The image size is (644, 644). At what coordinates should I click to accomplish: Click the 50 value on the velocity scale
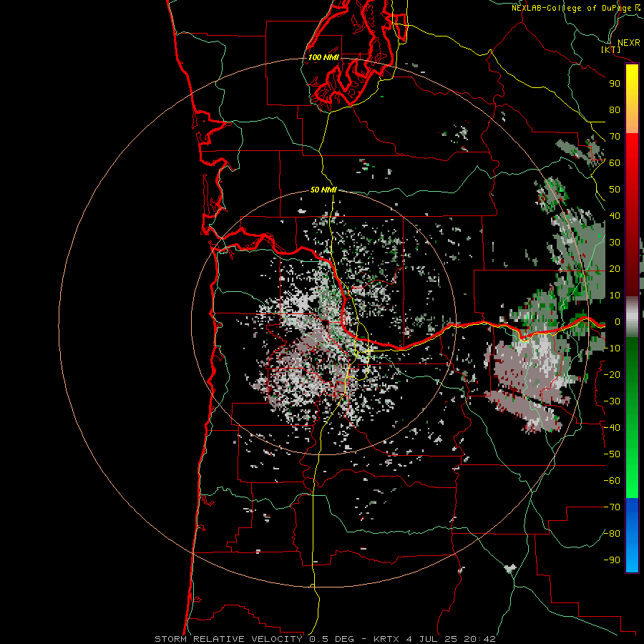pyautogui.click(x=615, y=190)
